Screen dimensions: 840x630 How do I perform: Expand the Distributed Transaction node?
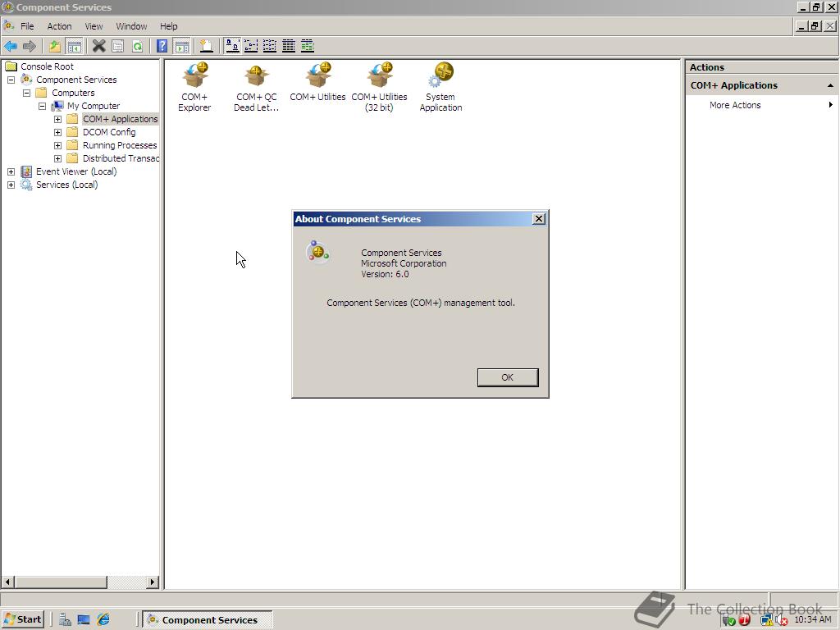click(x=58, y=158)
